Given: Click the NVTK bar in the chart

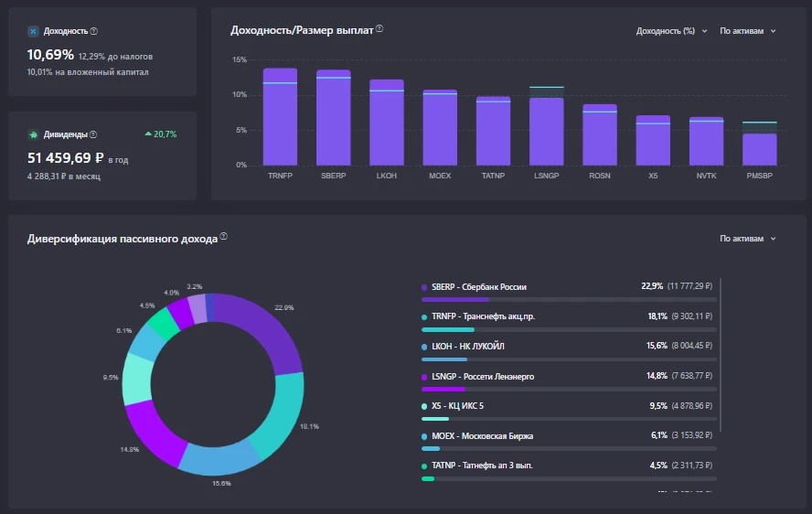Looking at the screenshot, I should 706,141.
